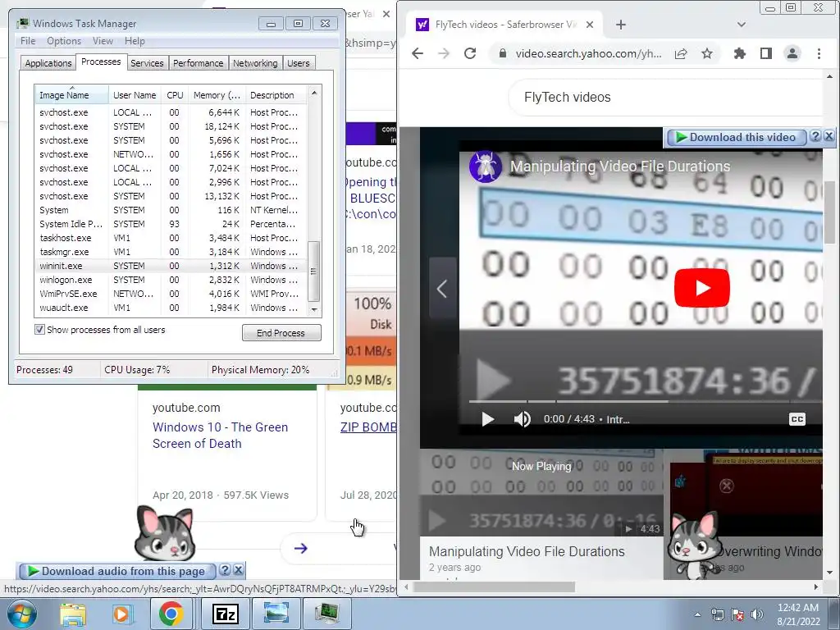This screenshot has height=630, width=840.
Task: Open Chrome's three-dot menu
Action: point(819,53)
